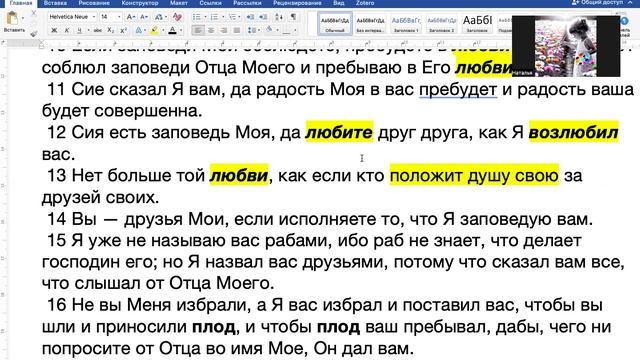
Task: Click the Shading paint bucket icon
Action: pos(269,30)
